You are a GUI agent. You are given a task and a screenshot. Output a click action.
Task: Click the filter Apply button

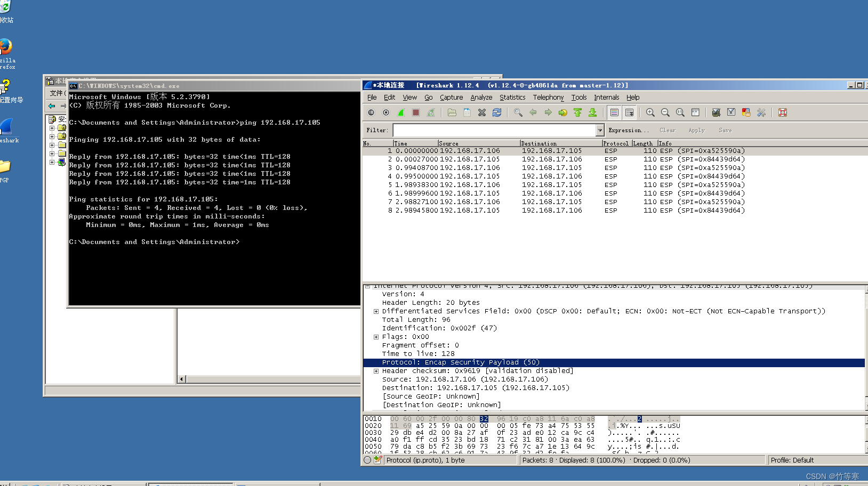click(696, 130)
